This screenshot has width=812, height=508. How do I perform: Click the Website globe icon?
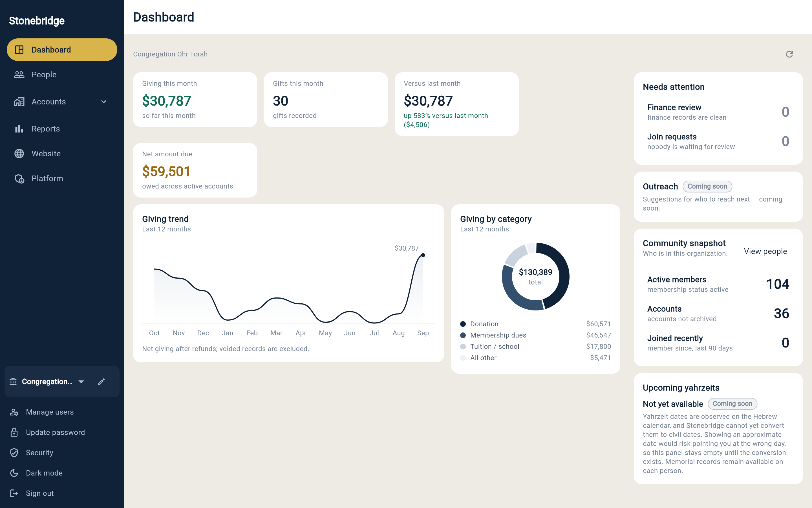(x=19, y=154)
